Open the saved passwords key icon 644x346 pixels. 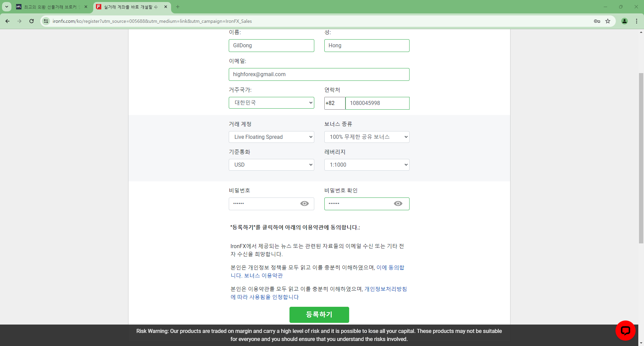click(597, 21)
